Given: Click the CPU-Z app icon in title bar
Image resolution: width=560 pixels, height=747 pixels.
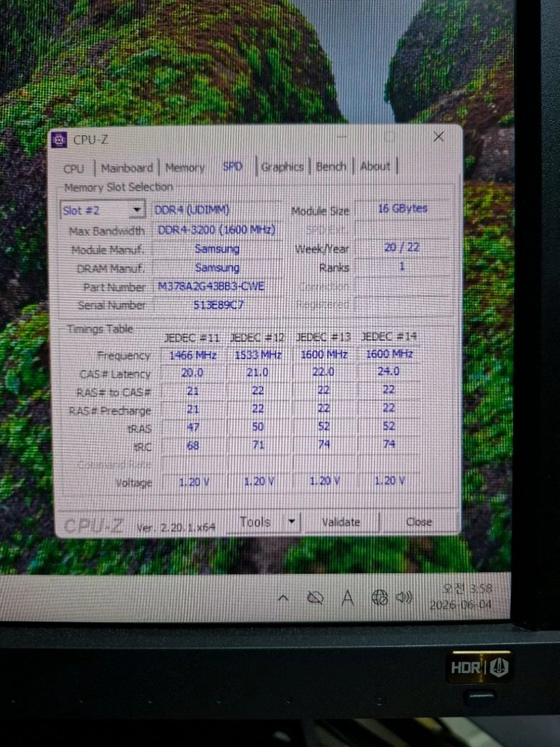Looking at the screenshot, I should click(x=59, y=140).
